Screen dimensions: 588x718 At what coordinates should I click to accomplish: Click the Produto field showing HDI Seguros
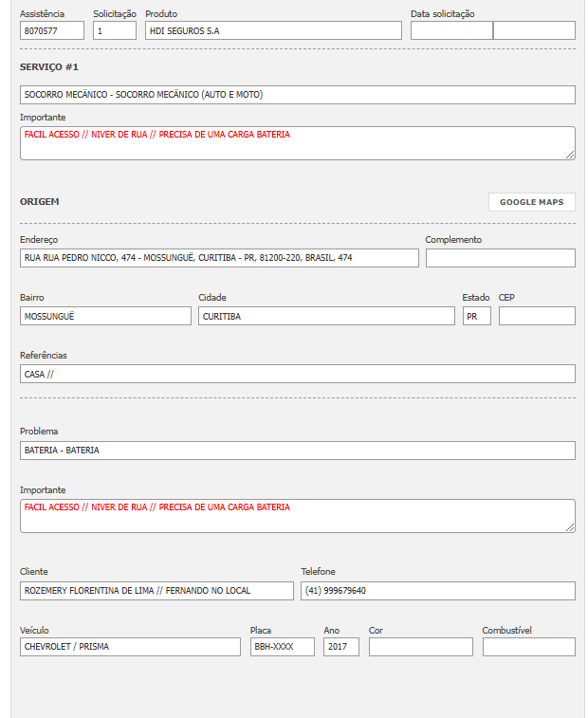tap(273, 30)
